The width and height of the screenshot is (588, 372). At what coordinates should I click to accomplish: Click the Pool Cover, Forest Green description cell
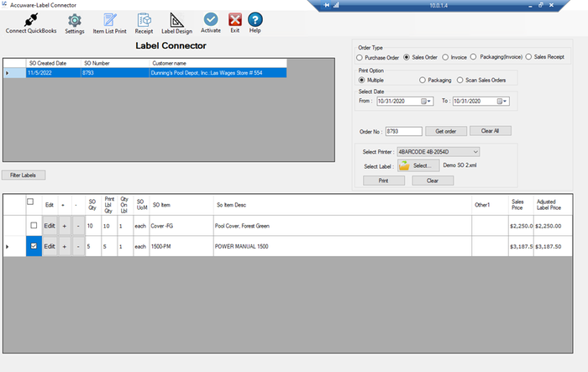pos(343,226)
